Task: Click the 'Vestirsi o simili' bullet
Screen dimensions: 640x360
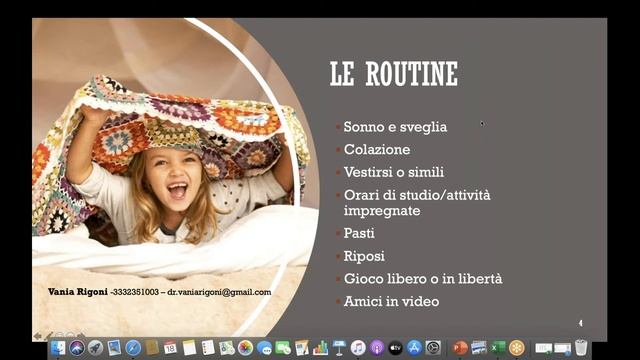Action: tap(394, 172)
